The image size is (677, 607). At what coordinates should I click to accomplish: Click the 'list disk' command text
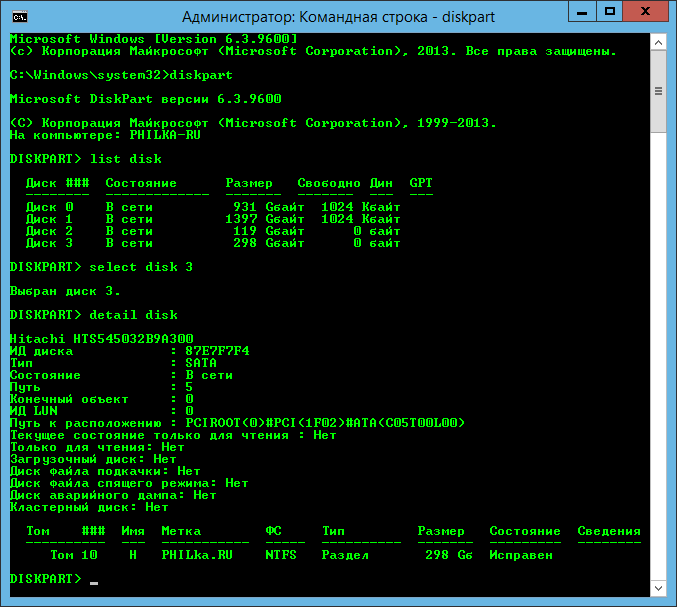pos(126,159)
